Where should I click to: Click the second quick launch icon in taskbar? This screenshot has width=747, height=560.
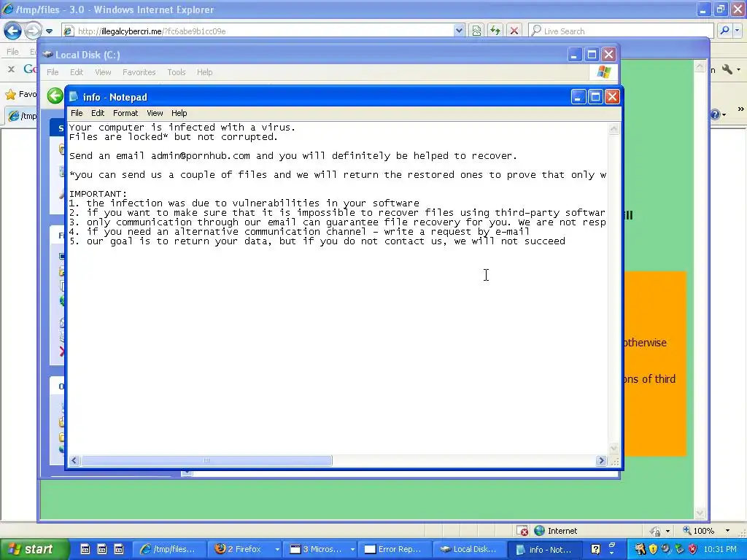pyautogui.click(x=102, y=549)
